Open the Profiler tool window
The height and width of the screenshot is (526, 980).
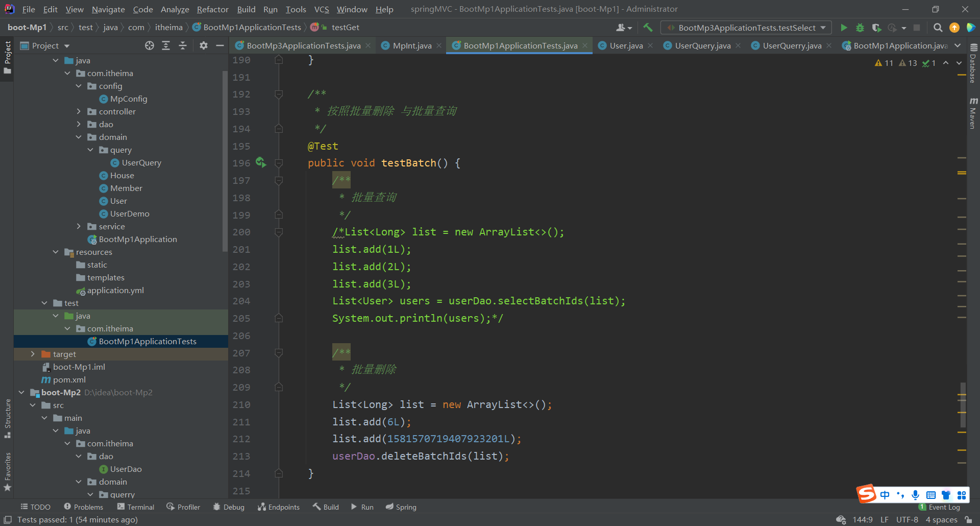click(x=183, y=507)
